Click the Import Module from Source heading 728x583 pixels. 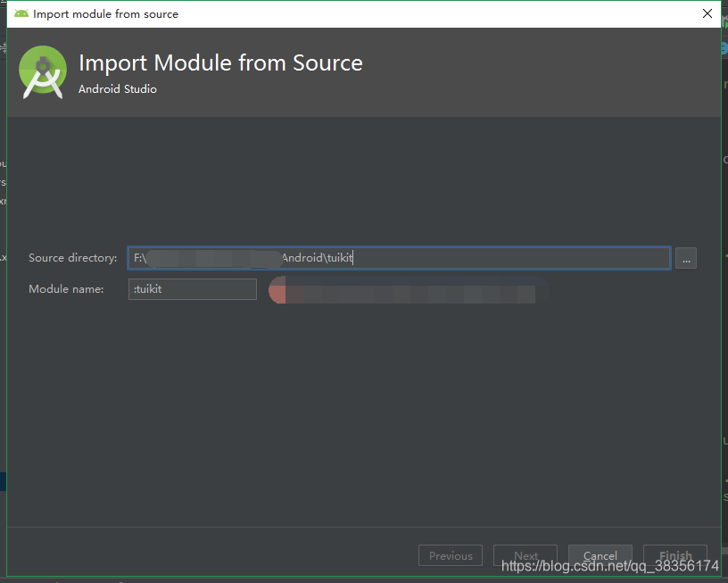click(220, 62)
